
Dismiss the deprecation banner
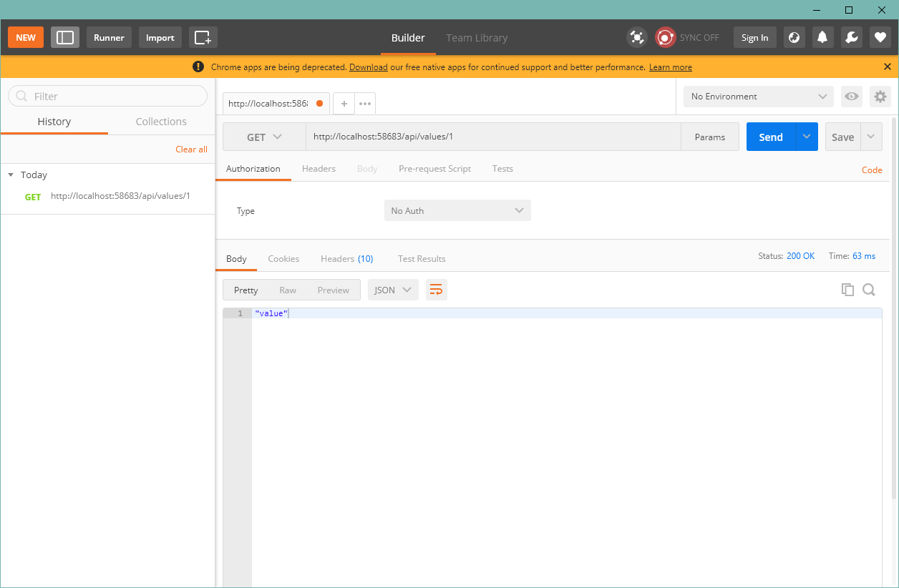pos(888,67)
